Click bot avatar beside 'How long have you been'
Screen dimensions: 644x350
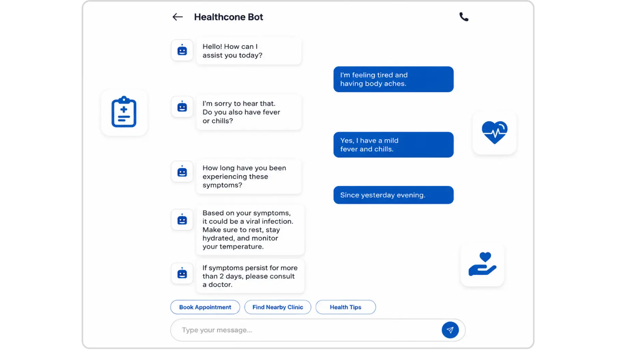[182, 172]
